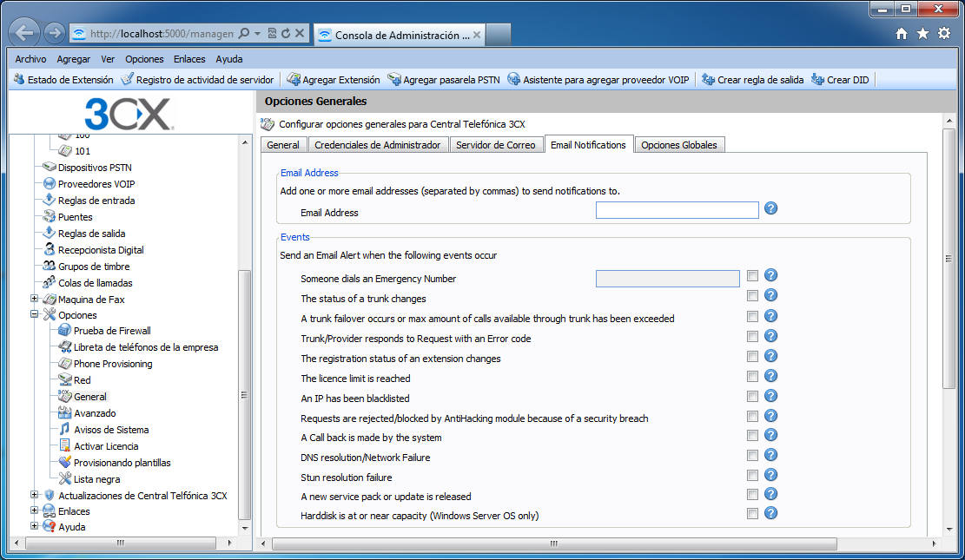The width and height of the screenshot is (965, 560).
Task: Enable AntiHacking security breach alert checkbox
Action: [x=752, y=416]
